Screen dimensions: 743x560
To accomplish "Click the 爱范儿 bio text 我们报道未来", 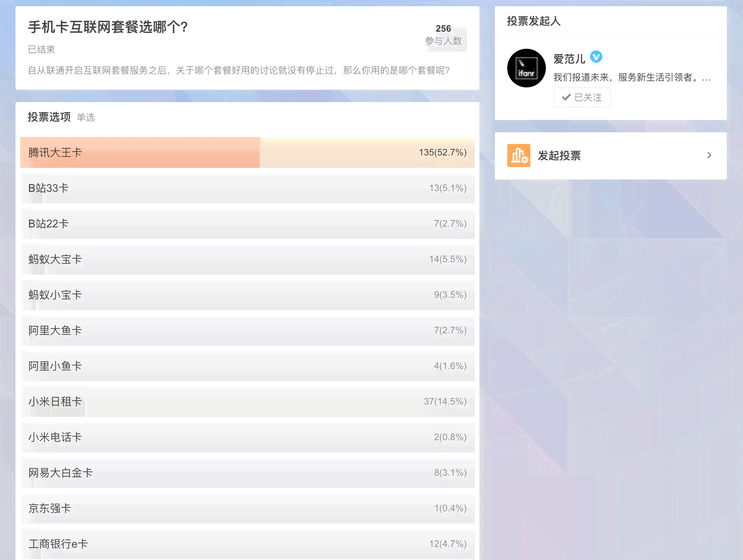I will pos(632,77).
